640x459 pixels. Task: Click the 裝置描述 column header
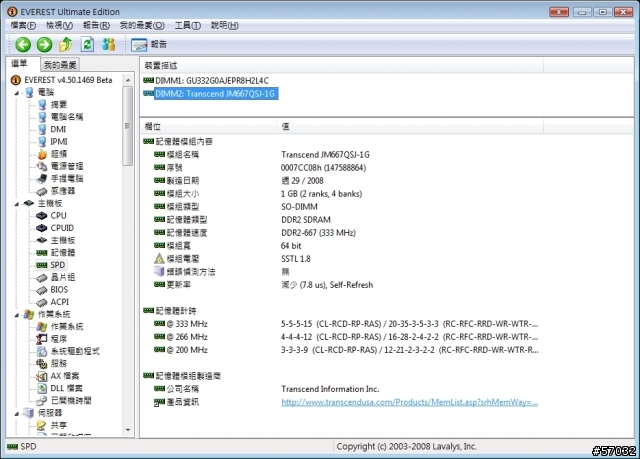341,65
